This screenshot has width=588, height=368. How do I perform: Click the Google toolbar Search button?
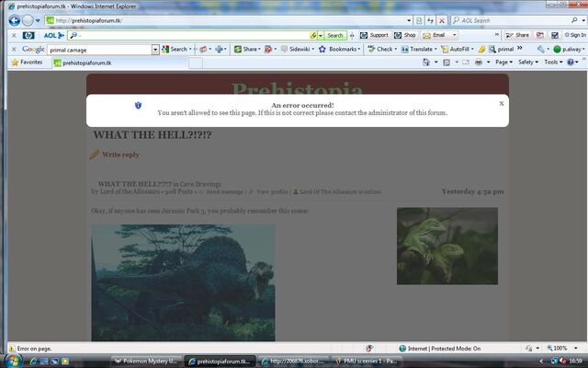175,49
